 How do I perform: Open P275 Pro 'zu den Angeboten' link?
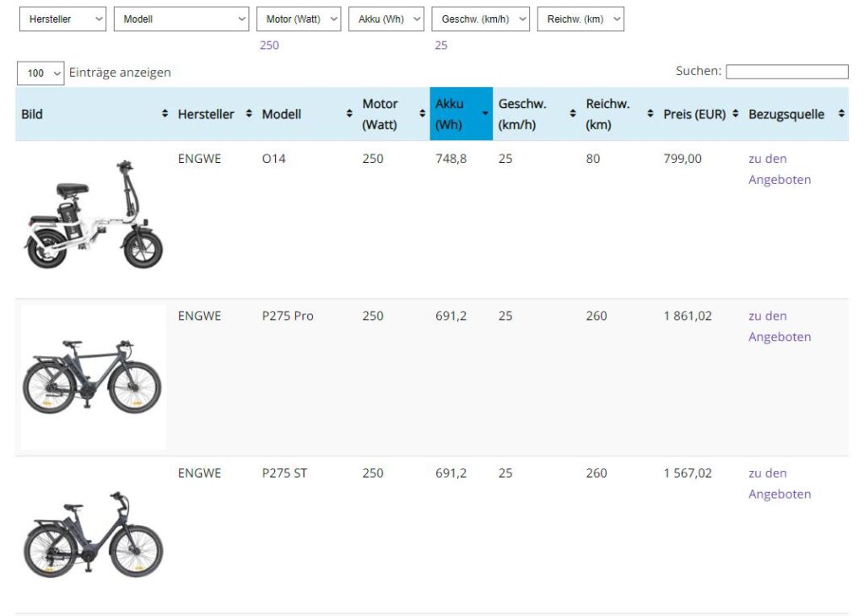pos(779,327)
